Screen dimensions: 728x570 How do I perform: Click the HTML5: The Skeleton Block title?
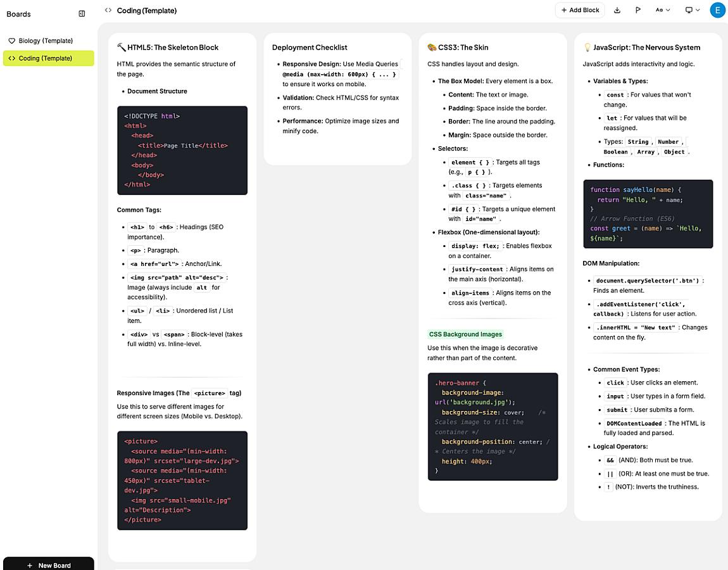[173, 47]
